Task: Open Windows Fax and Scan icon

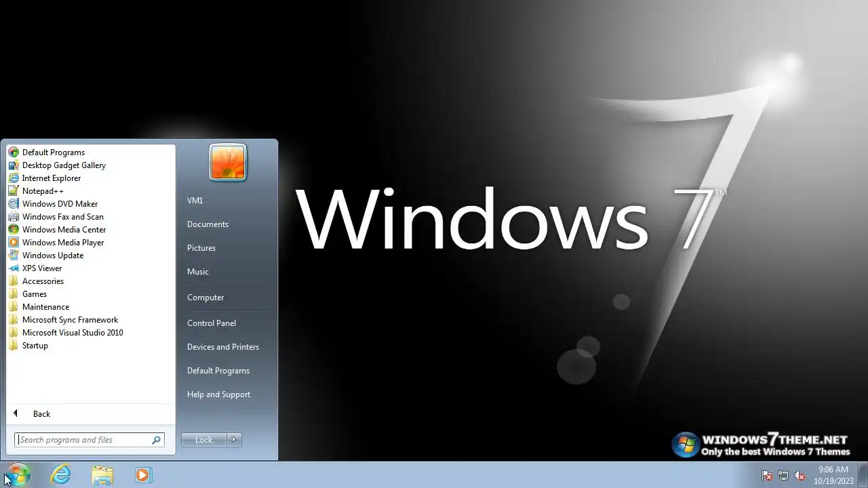Action: [14, 217]
